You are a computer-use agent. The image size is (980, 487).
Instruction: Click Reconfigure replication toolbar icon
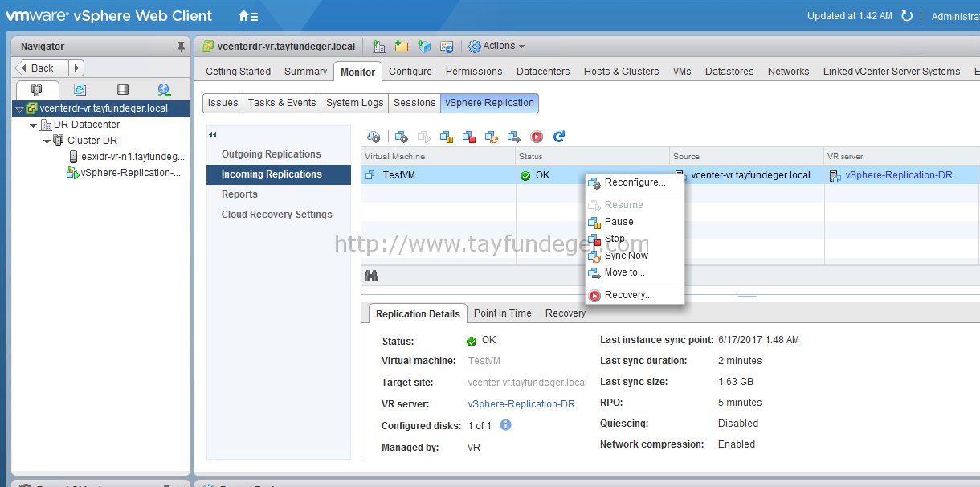(x=402, y=137)
